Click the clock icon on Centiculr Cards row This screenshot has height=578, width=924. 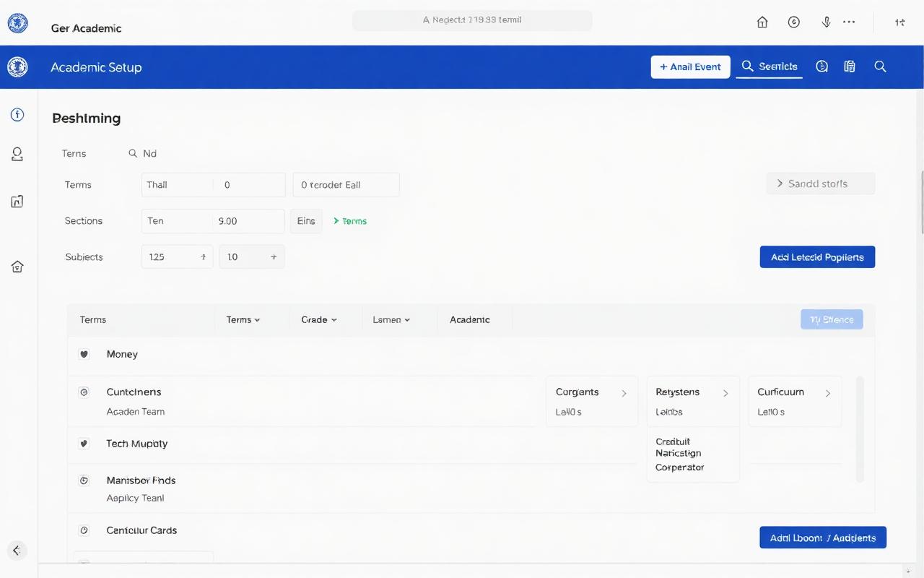[x=84, y=530]
